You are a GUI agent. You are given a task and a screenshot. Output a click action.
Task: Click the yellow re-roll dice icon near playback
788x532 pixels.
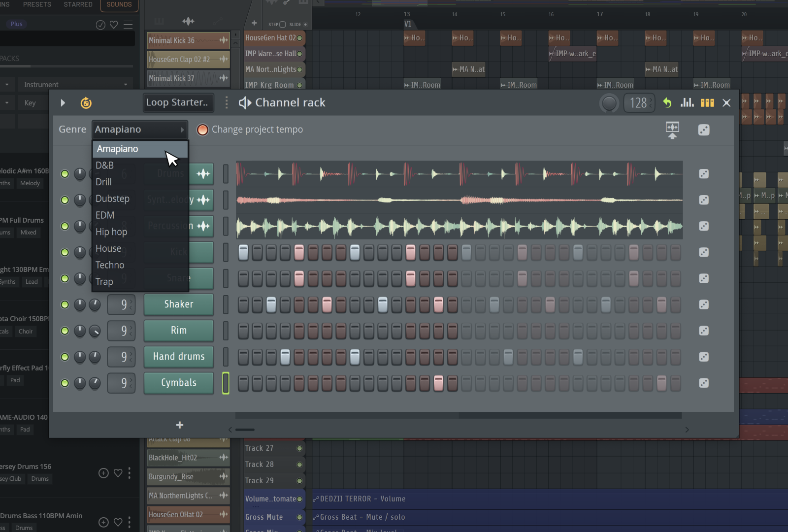point(85,102)
